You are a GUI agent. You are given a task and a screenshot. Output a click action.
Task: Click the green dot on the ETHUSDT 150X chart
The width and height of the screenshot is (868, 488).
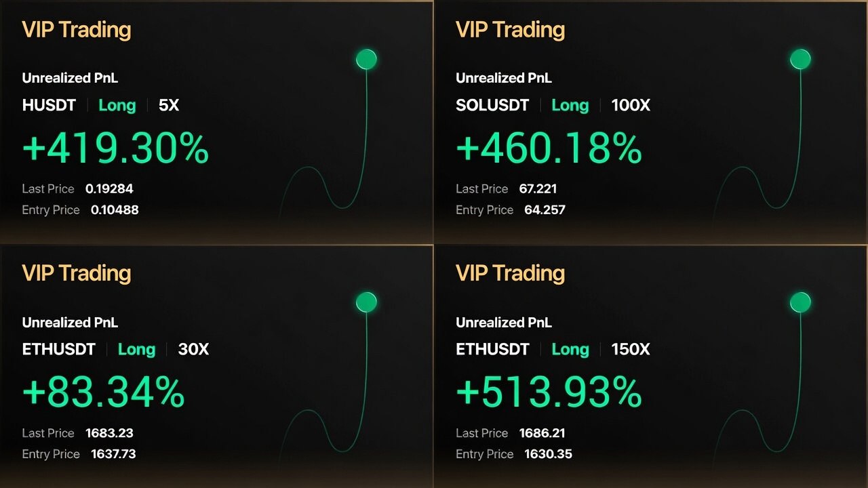click(800, 302)
